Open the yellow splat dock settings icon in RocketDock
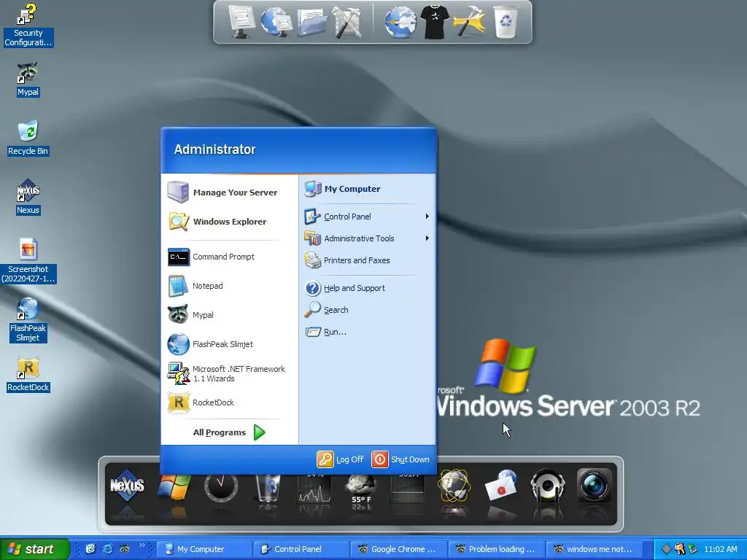 click(x=470, y=22)
